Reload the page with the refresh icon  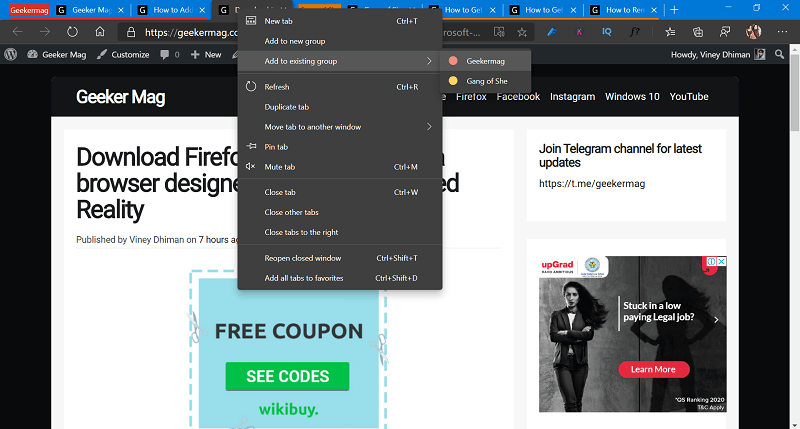tap(72, 32)
